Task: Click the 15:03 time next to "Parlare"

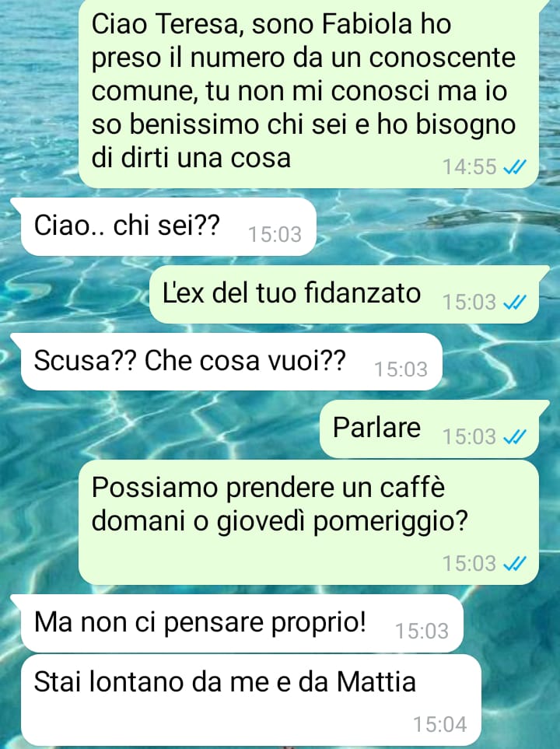Action: [470, 436]
